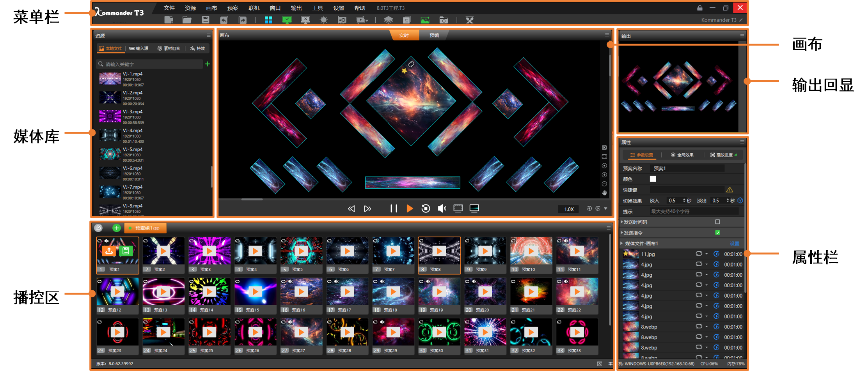Click the stop/reset playback icon
Screen dimensions: 868x371
426,208
